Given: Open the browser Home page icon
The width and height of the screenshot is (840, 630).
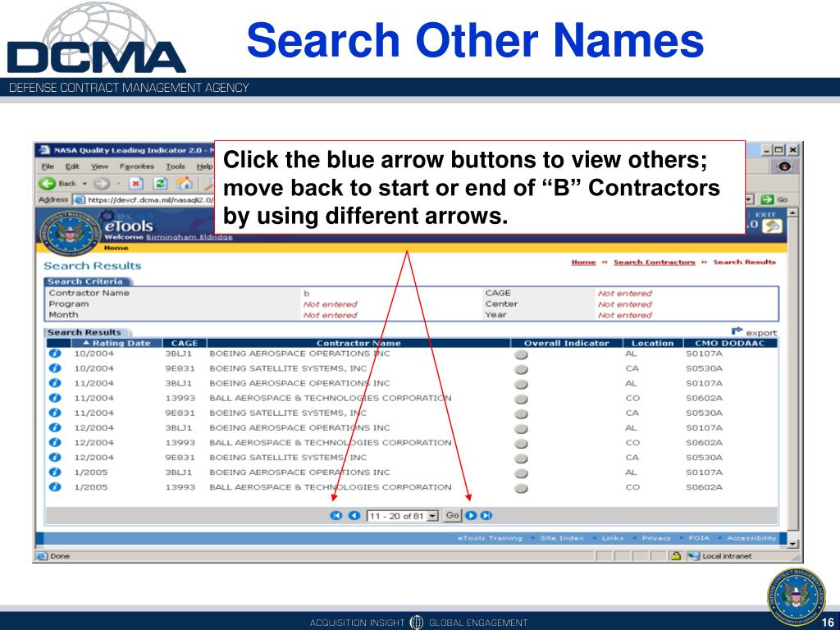Looking at the screenshot, I should (x=184, y=184).
